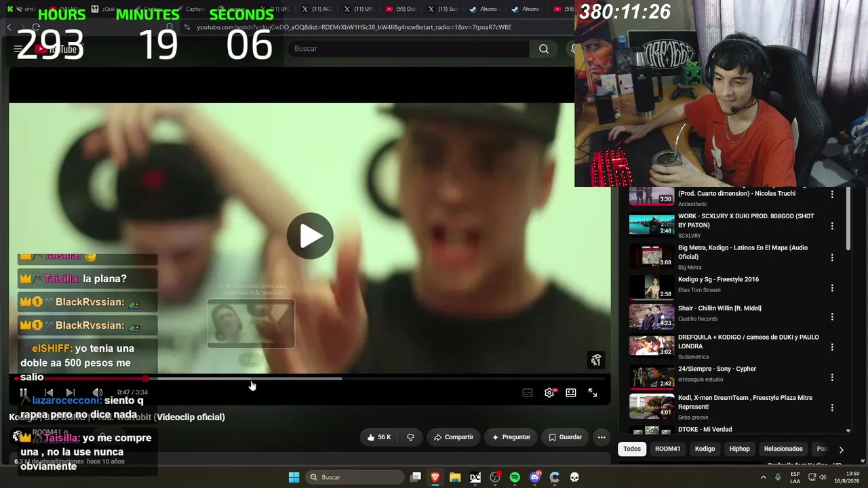
Task: Open options for WORK - SCXLVRY X DUKI
Action: 832,226
